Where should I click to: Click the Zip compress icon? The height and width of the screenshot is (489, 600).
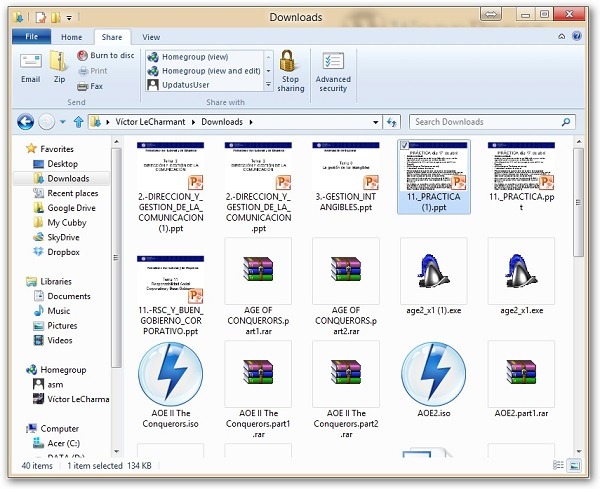[59, 68]
